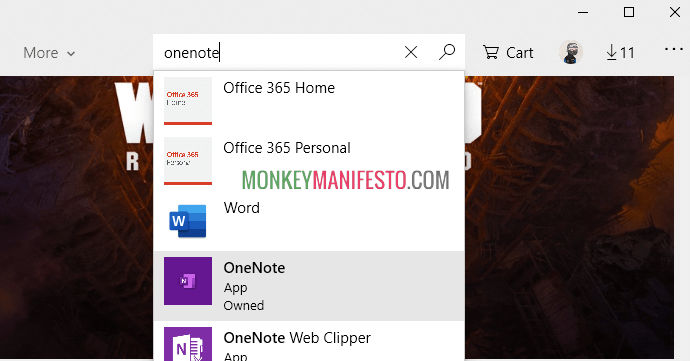Click the shopping cart icon
Viewport: 690px width, 361px height.
click(x=491, y=52)
